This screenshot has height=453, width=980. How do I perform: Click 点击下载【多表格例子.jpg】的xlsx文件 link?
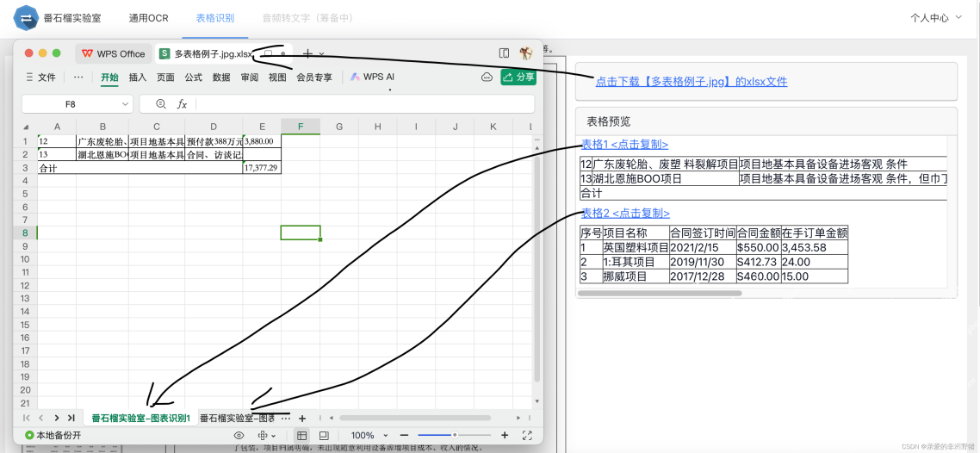[692, 81]
